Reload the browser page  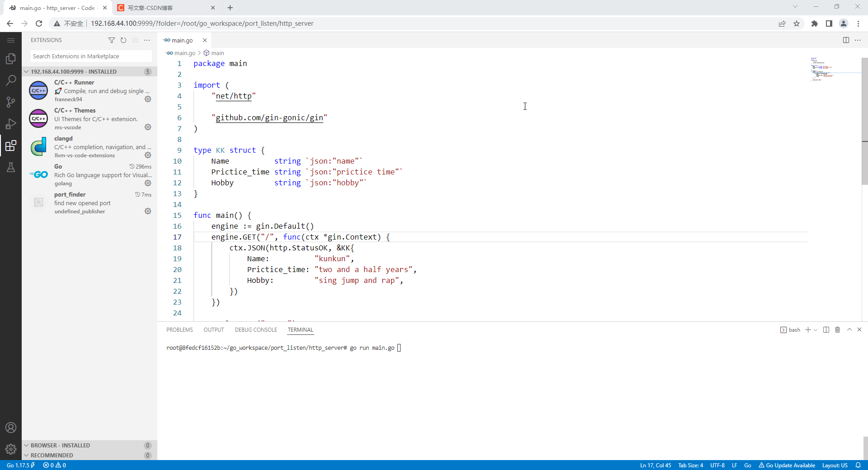click(39, 23)
